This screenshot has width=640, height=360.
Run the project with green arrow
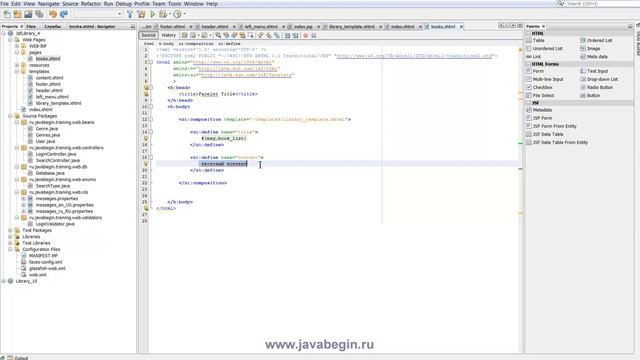pyautogui.click(x=153, y=14)
